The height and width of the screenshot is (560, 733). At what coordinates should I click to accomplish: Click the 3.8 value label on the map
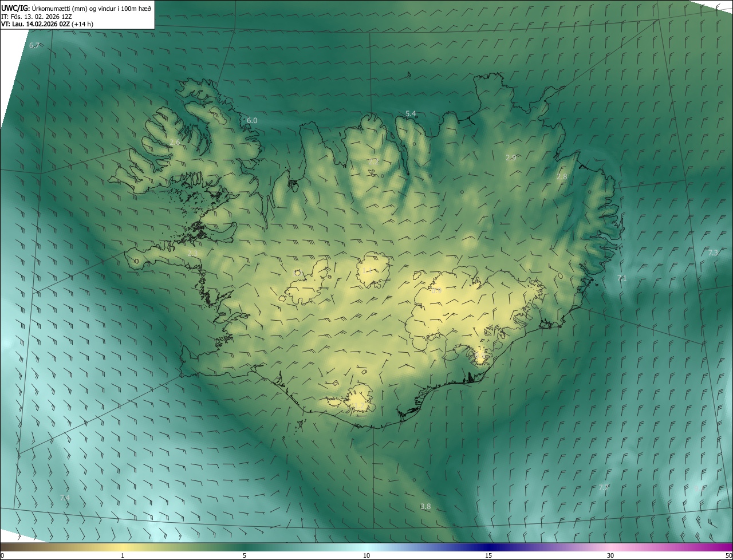[425, 507]
